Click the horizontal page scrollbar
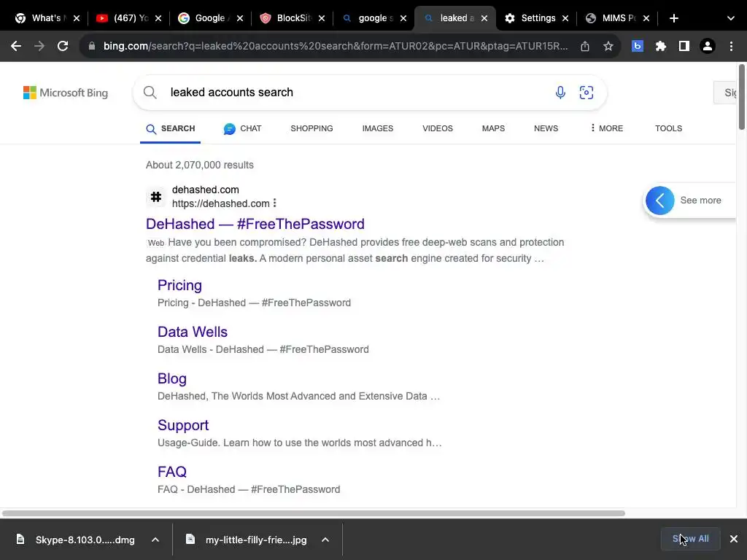This screenshot has width=747, height=560. [313, 513]
